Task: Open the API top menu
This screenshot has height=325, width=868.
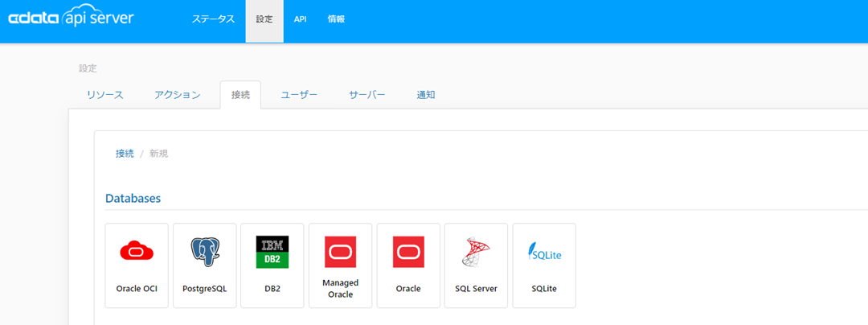Action: [300, 19]
